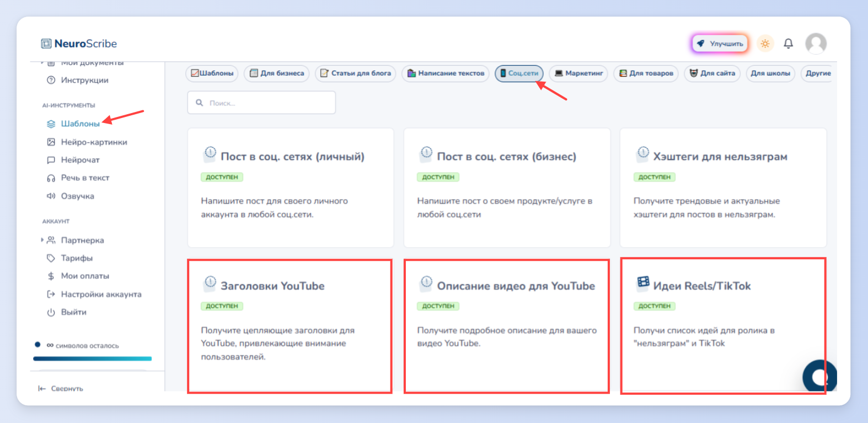Click the magnifier search icon

click(200, 103)
